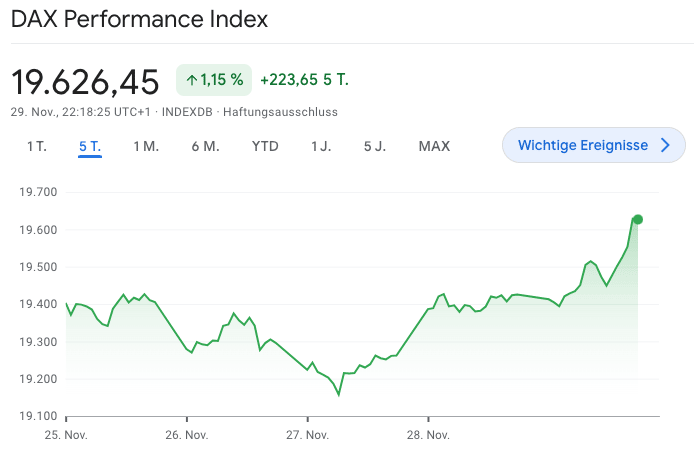The height and width of the screenshot is (452, 694).
Task: Open the 5 J. chart view
Action: pyautogui.click(x=375, y=146)
